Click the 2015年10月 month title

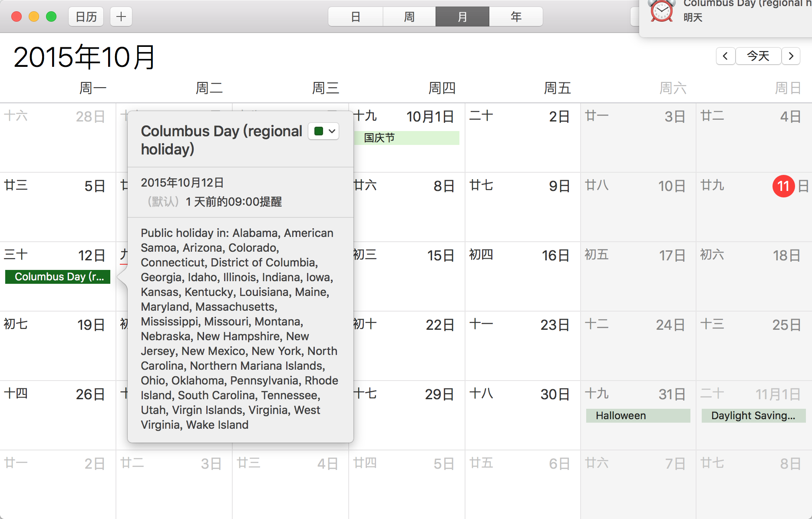tap(85, 57)
